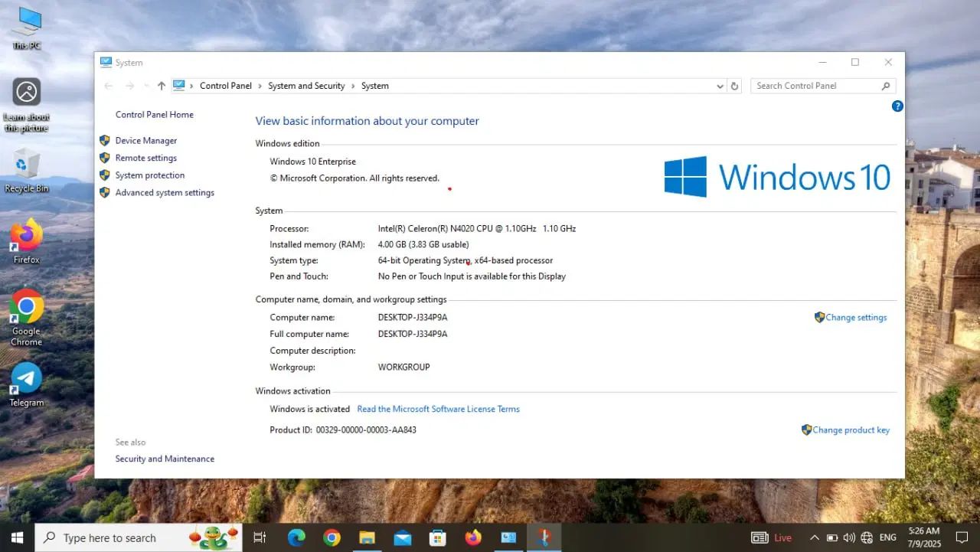Select System breadcrumb item
The image size is (980, 552).
point(375,87)
